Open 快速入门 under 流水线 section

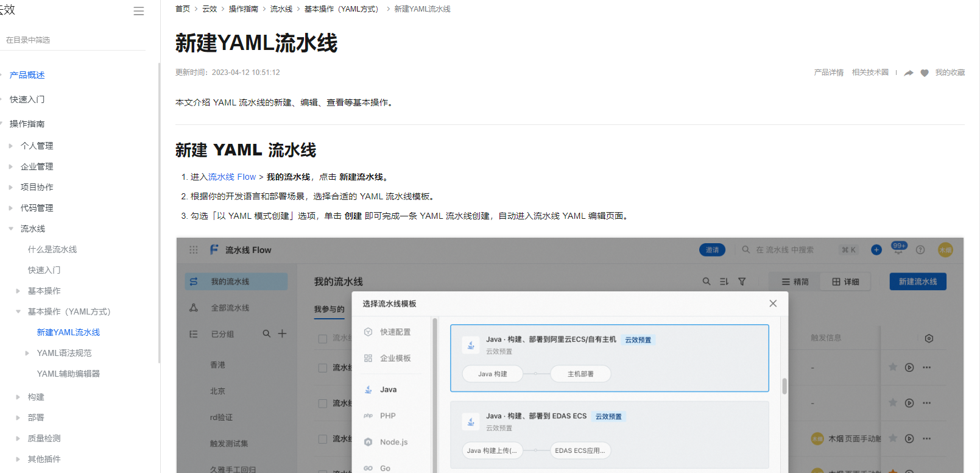click(x=44, y=270)
